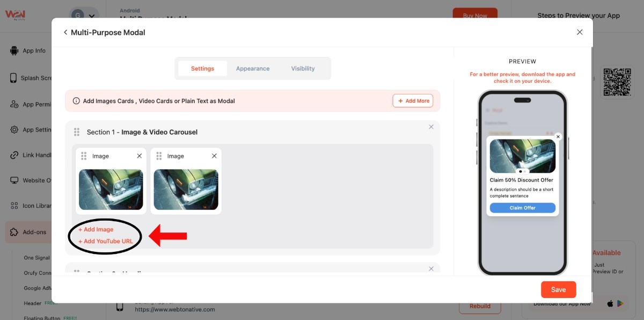This screenshot has width=644, height=320.
Task: Switch to the Appearance tab
Action: click(253, 69)
